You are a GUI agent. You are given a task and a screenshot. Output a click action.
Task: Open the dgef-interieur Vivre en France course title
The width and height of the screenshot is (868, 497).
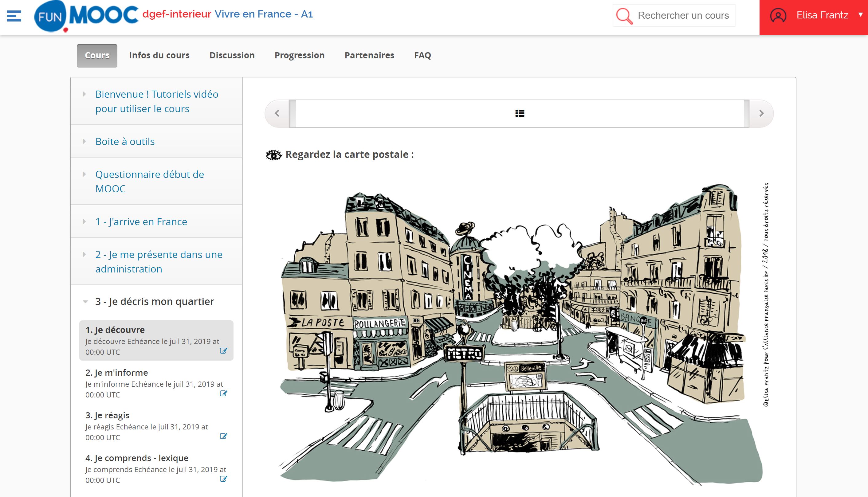pyautogui.click(x=228, y=14)
